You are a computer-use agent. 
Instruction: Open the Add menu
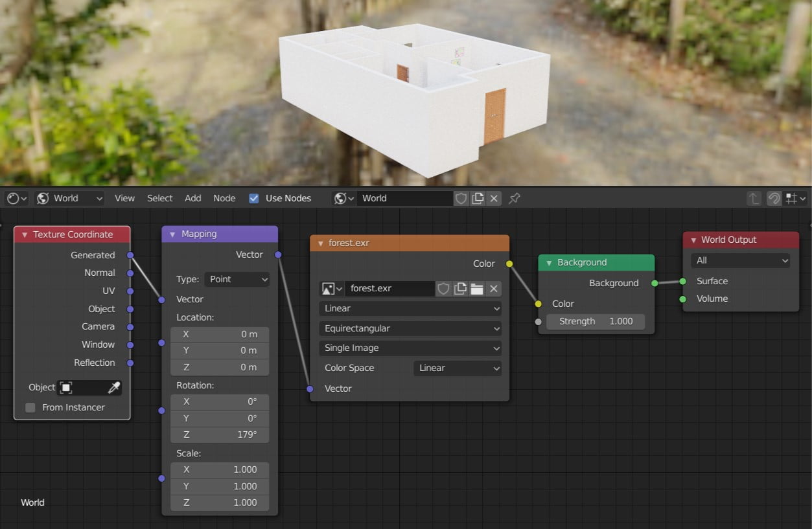pyautogui.click(x=192, y=198)
